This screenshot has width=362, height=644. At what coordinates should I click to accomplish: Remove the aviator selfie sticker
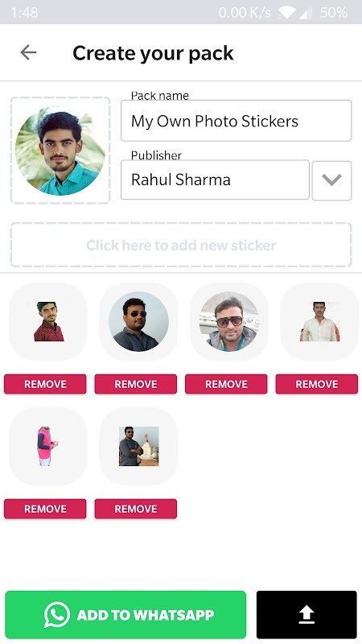(x=226, y=384)
